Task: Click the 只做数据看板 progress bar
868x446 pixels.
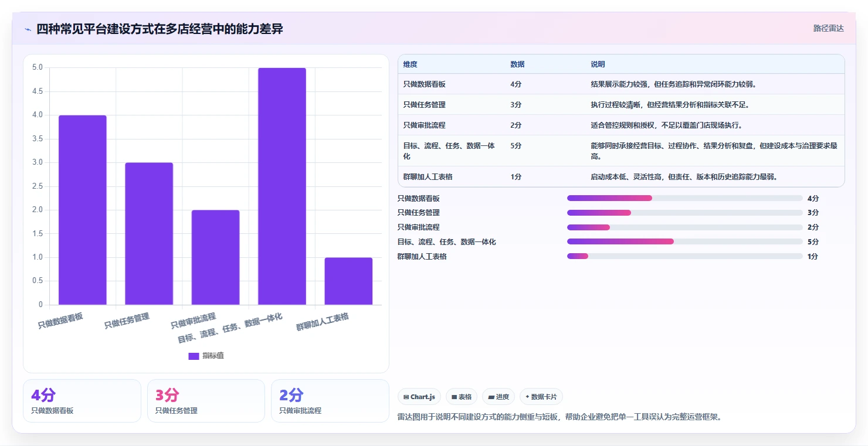Action: point(684,198)
